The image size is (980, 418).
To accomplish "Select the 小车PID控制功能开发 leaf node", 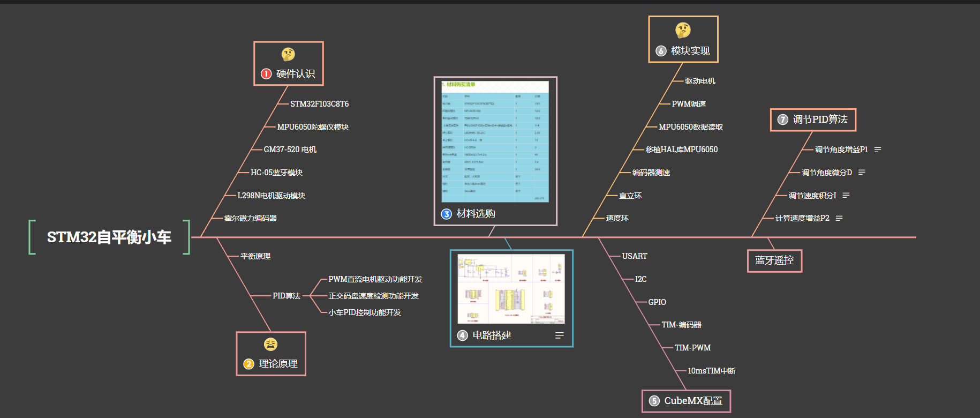I will 365,312.
